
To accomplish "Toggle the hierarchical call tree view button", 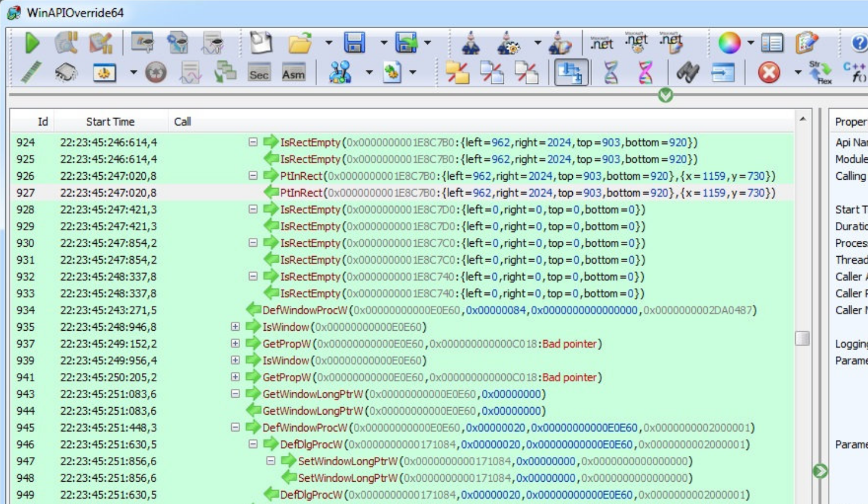I will tap(571, 72).
